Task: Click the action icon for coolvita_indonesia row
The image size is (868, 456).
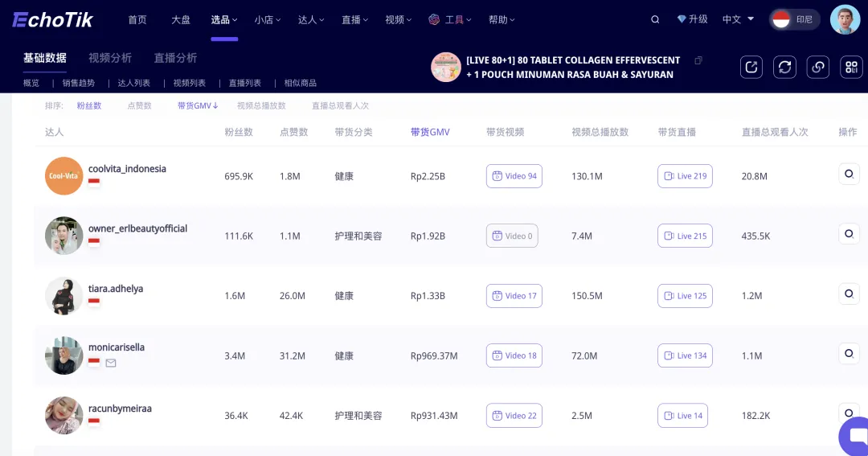Action: coord(849,174)
